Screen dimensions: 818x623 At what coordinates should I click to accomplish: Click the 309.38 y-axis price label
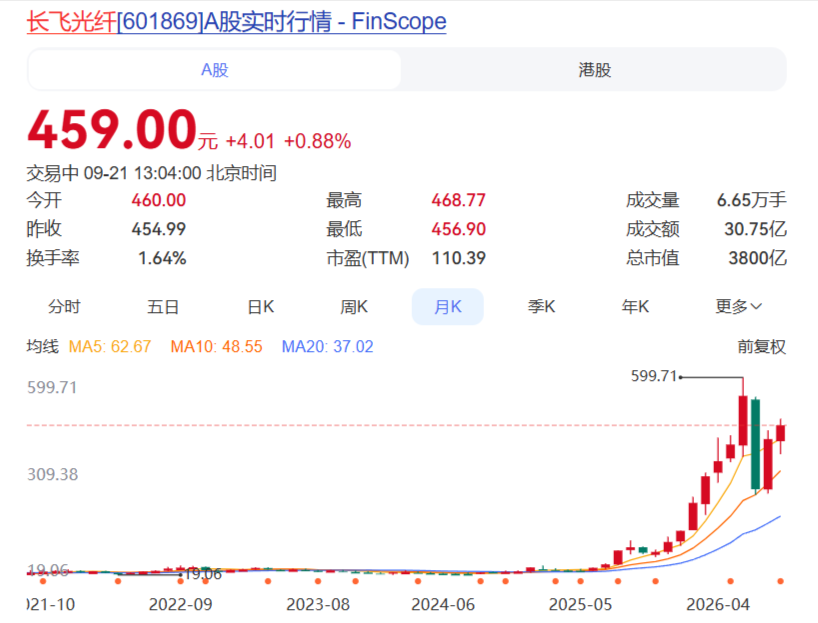coord(52,474)
